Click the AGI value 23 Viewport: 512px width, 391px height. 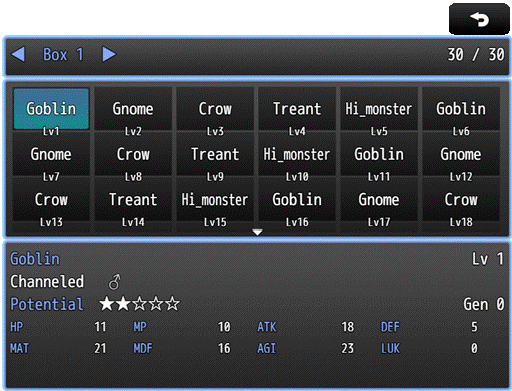pyautogui.click(x=348, y=349)
